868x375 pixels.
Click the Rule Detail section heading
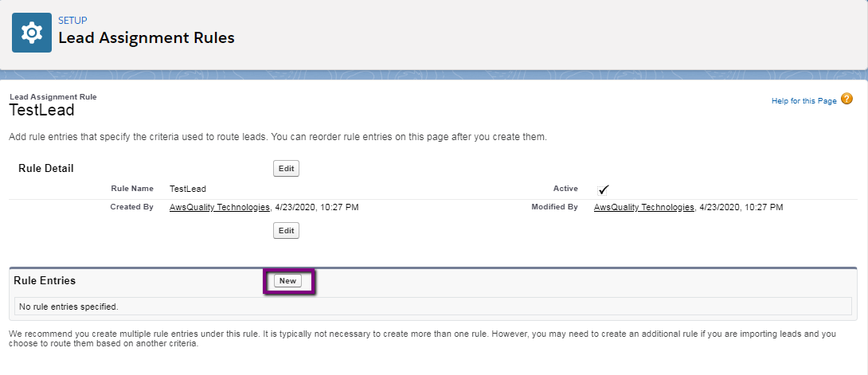(45, 169)
